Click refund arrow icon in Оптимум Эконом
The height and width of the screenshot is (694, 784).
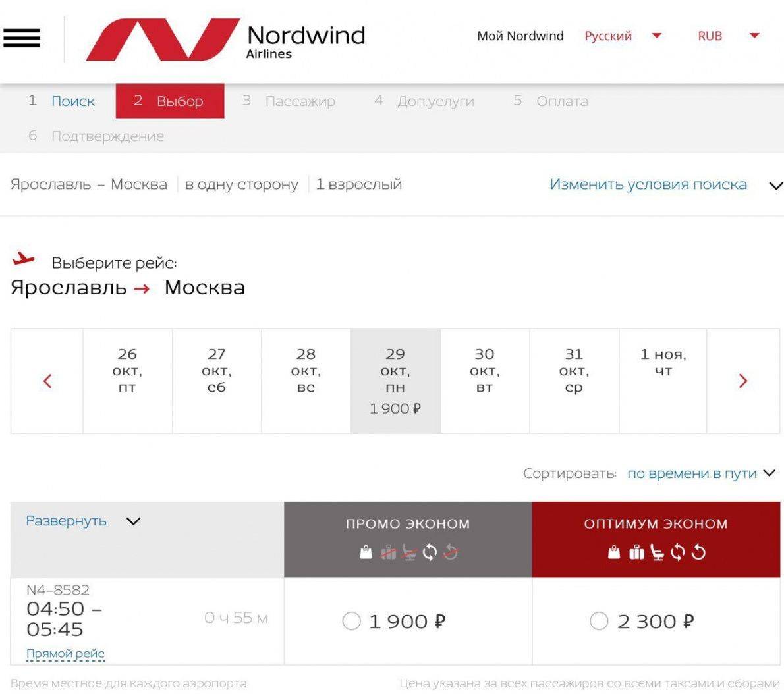(x=698, y=552)
